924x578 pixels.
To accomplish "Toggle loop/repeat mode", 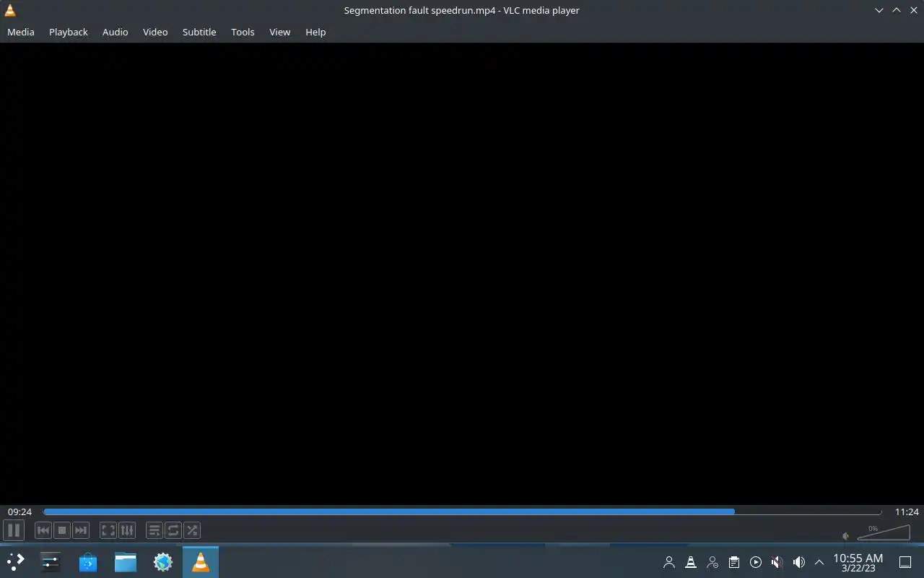I will tap(173, 530).
